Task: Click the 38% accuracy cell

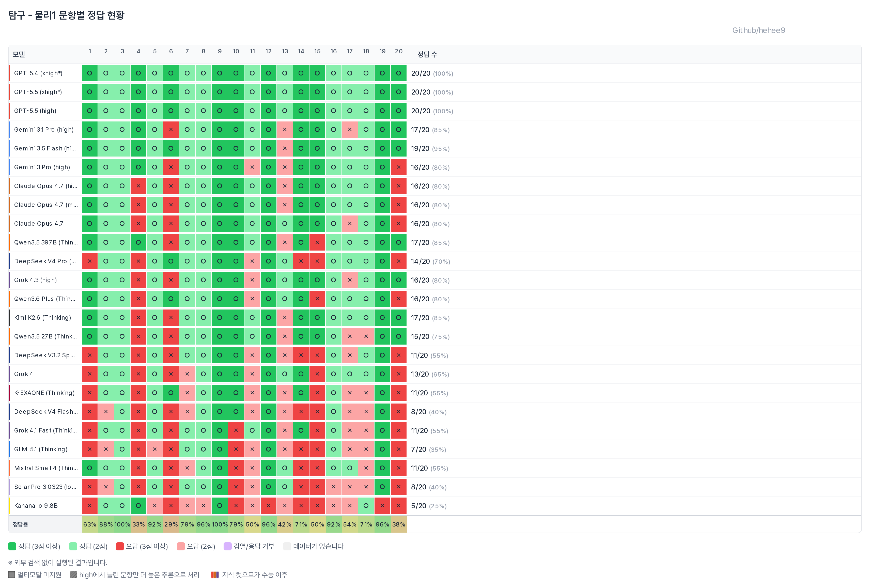Action: click(x=399, y=524)
